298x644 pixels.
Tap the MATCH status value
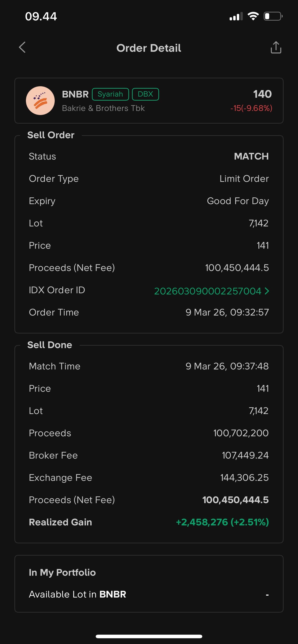coord(251,156)
